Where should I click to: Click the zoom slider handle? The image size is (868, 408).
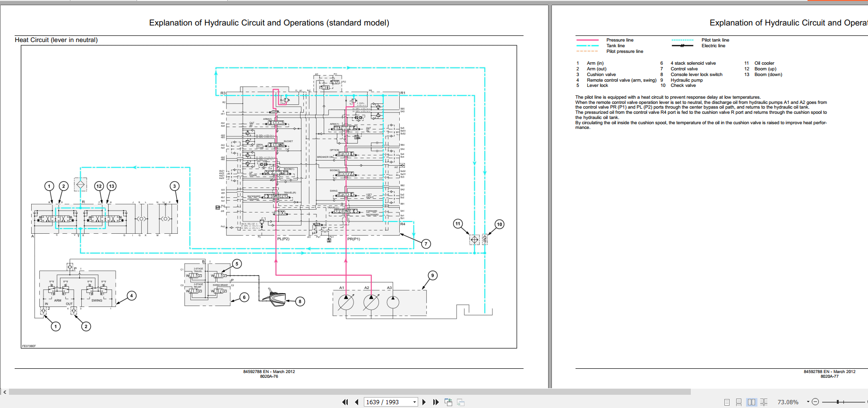tap(837, 402)
